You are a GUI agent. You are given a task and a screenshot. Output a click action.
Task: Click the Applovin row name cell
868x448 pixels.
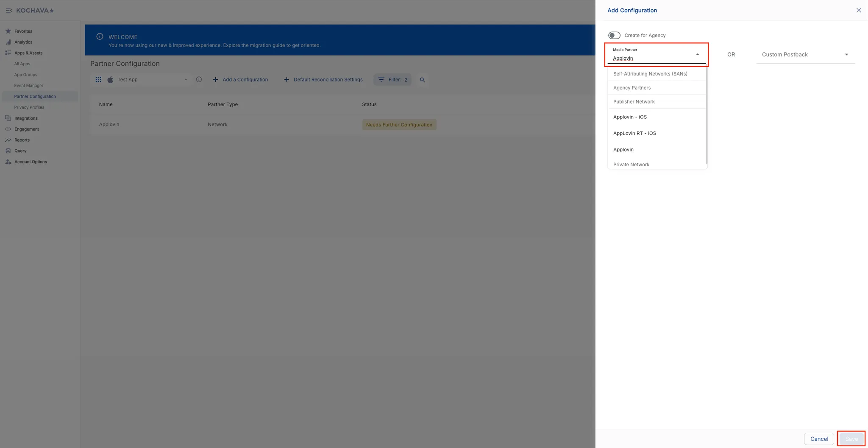click(109, 124)
